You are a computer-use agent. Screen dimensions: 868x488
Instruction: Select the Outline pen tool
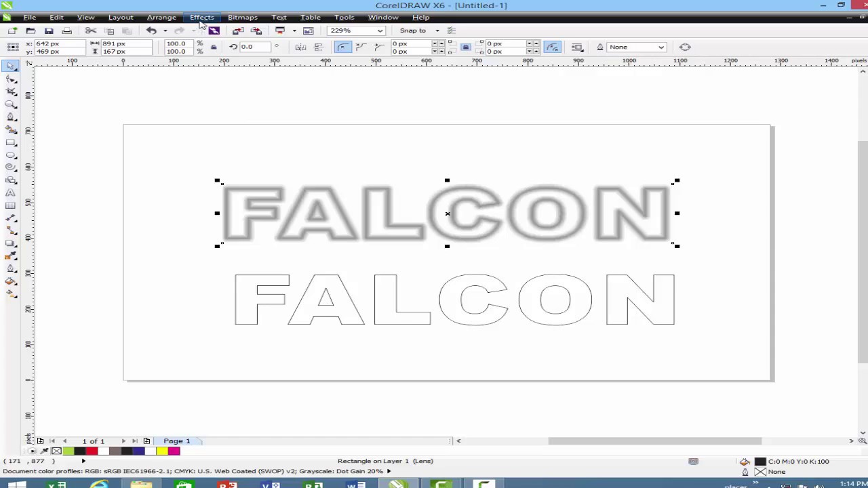tap(11, 269)
